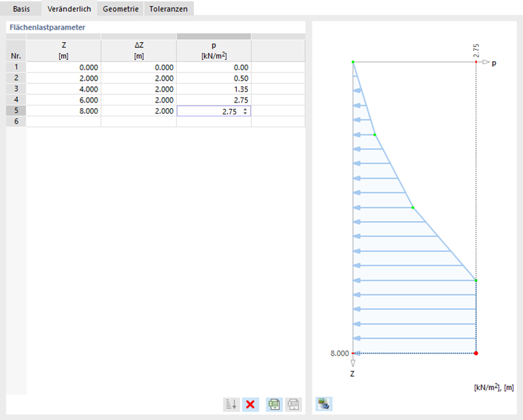Click the diagram settings icon under graph

(324, 404)
